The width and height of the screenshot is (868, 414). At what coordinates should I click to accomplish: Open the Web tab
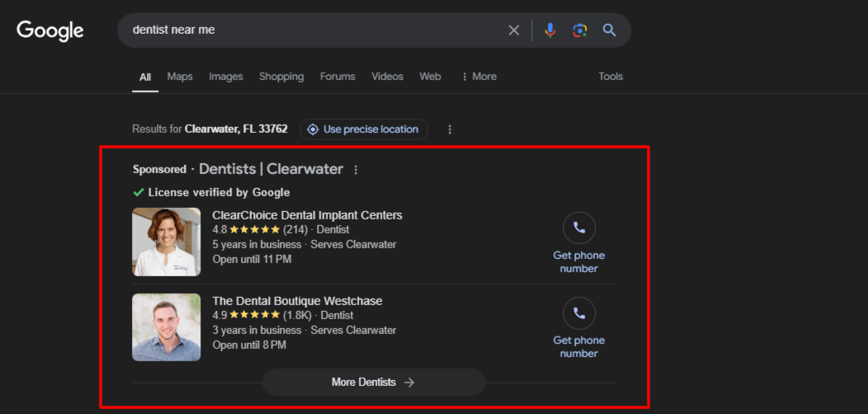point(430,77)
